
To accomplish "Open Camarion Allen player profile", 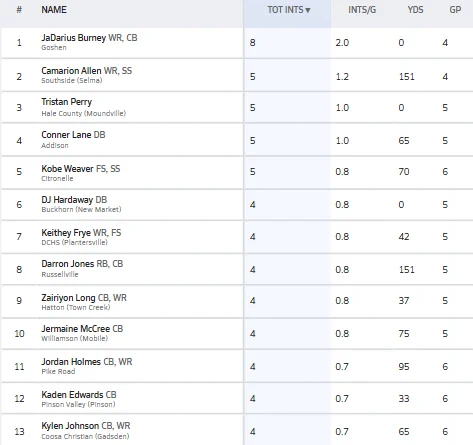I will click(71, 71).
